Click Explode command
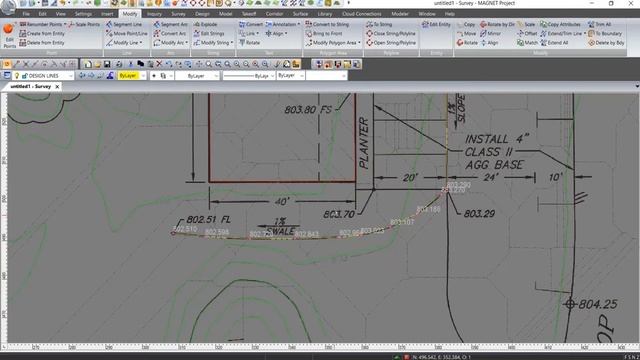Viewport: 640px width, 360px height. point(205,24)
